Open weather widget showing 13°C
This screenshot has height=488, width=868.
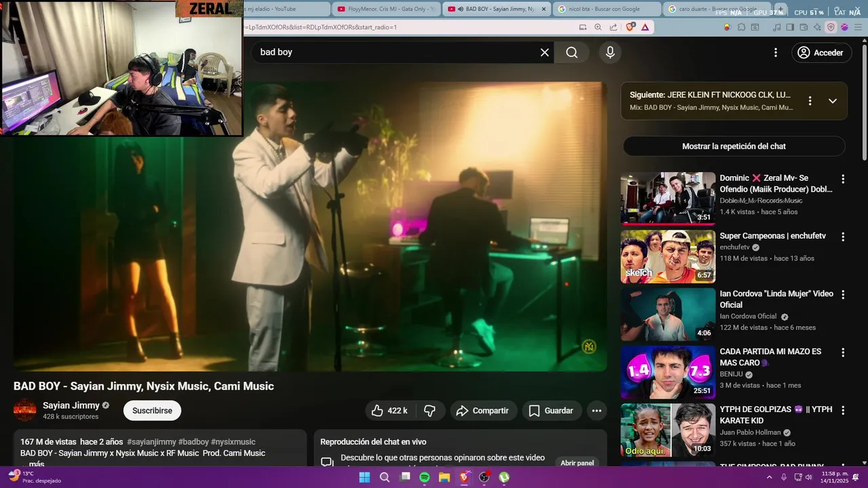(x=34, y=477)
